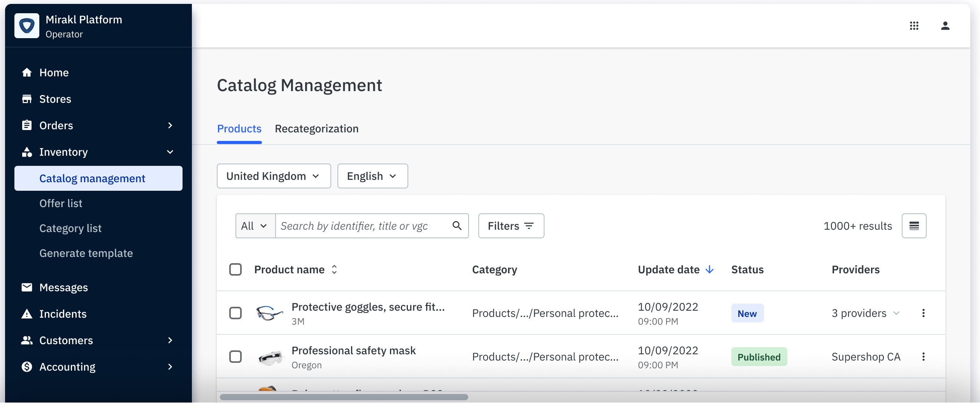The image size is (980, 408).
Task: Click the Inventory shapes icon
Action: [27, 152]
